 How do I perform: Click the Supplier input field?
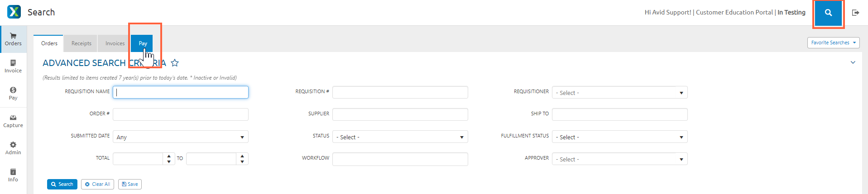pyautogui.click(x=400, y=114)
